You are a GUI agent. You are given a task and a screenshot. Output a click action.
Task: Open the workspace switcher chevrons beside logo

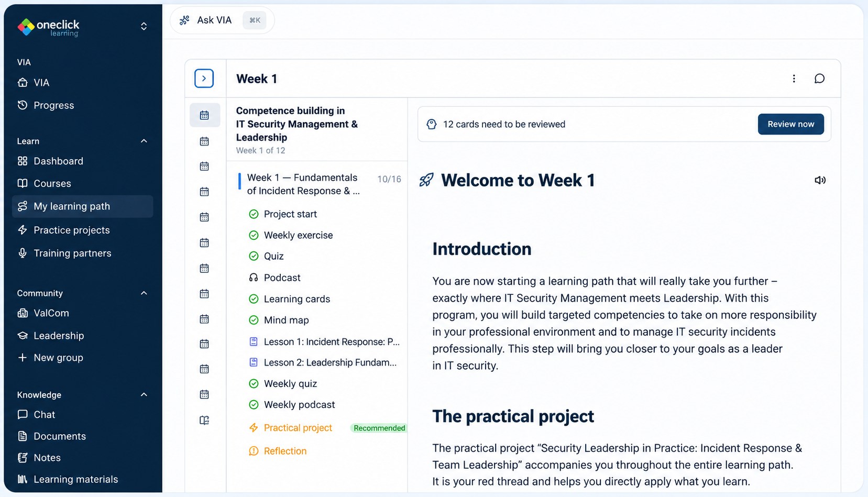[144, 26]
